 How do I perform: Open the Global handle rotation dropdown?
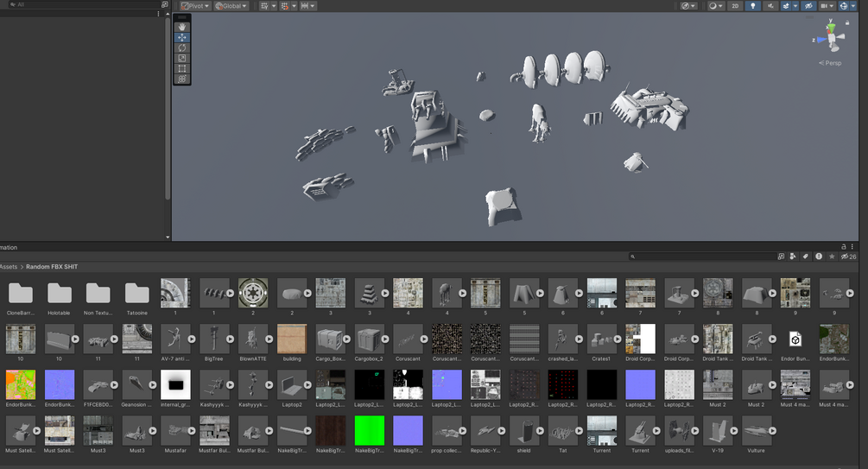point(231,6)
